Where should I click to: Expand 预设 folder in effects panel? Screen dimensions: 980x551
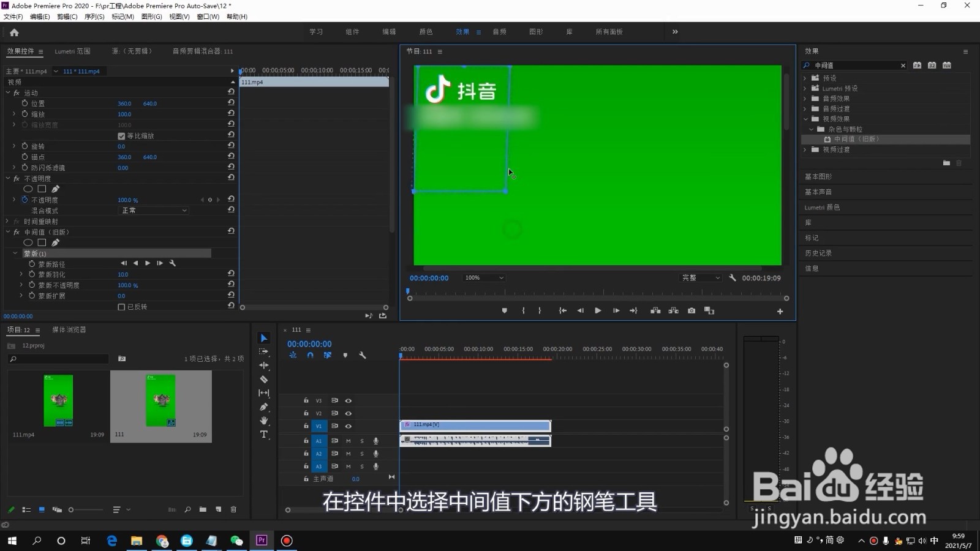tap(805, 78)
